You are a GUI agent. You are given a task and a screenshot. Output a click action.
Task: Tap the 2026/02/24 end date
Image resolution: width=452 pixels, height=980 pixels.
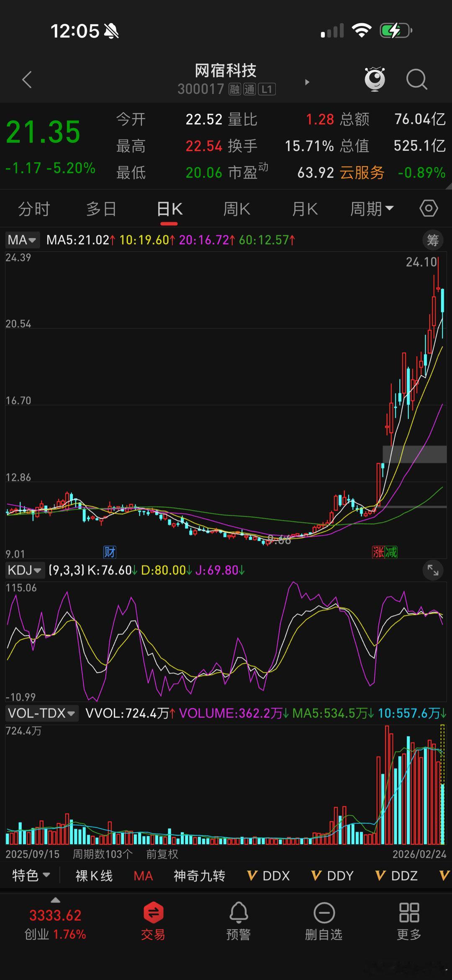point(419,854)
